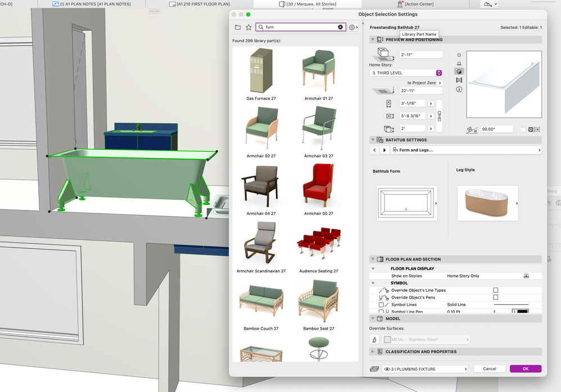The height and width of the screenshot is (392, 561).
Task: Select Armchair 03 27 object
Action: click(318, 132)
